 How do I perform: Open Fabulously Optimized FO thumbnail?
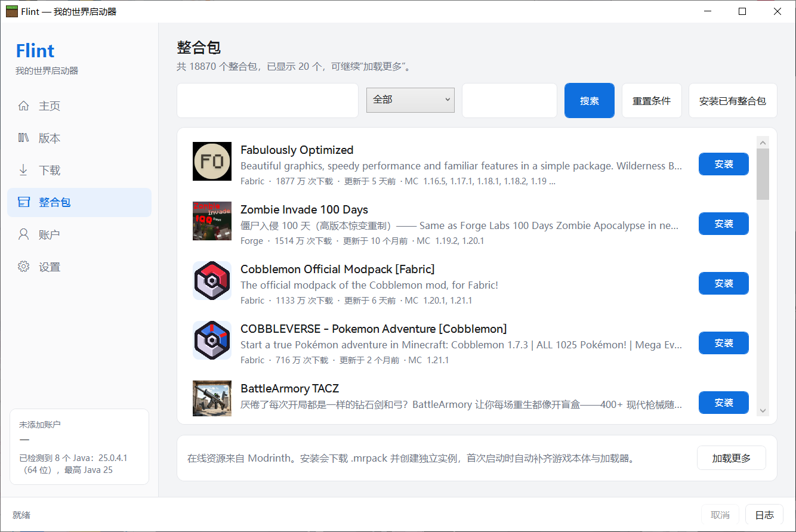coord(212,161)
